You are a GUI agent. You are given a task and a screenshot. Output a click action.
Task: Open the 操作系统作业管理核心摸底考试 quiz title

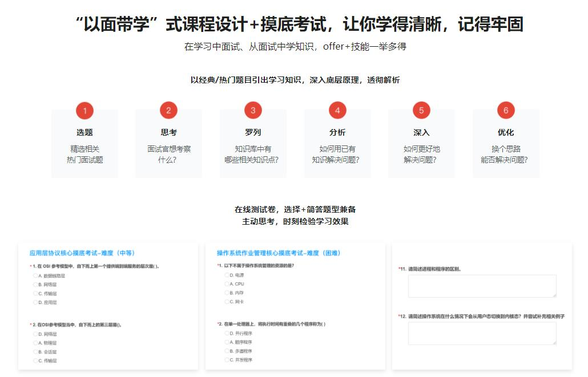[279, 253]
